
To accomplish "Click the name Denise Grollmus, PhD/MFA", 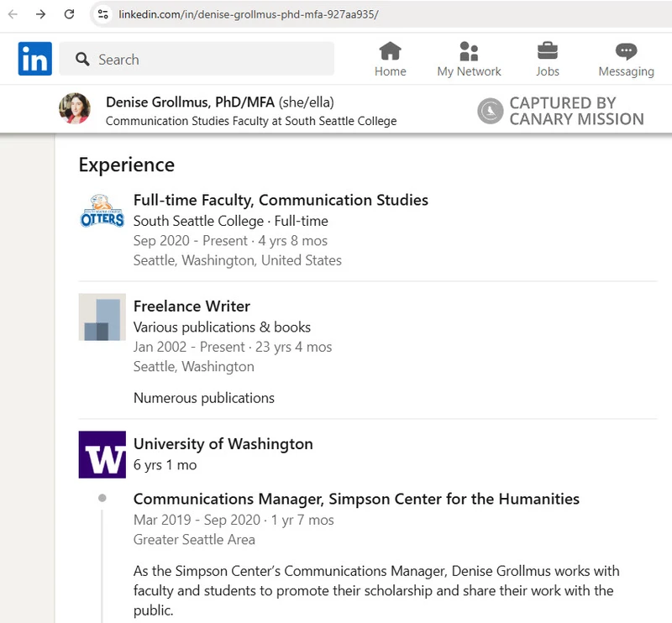I will pyautogui.click(x=190, y=102).
